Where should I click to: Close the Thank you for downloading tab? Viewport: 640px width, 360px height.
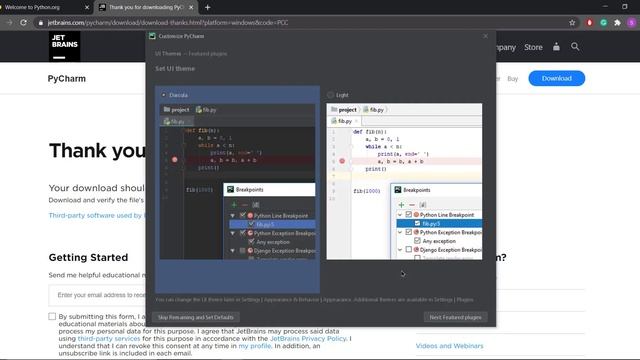tap(191, 7)
